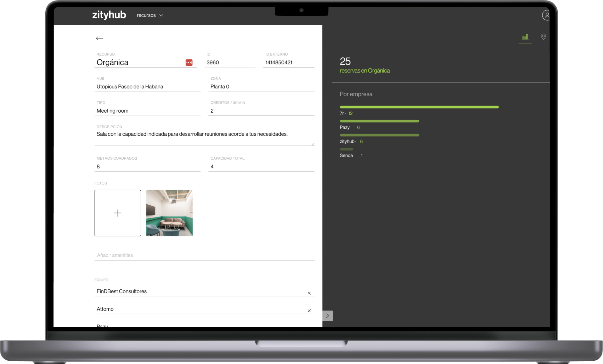Collapse the side panel with chevron button
Screen dimensions: 603x364
point(327,316)
